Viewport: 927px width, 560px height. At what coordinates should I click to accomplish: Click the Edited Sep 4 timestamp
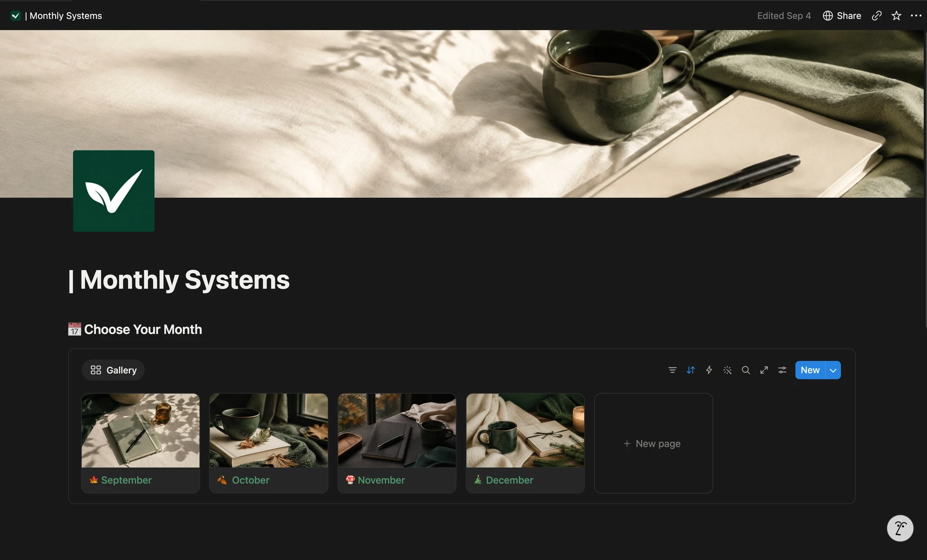784,16
